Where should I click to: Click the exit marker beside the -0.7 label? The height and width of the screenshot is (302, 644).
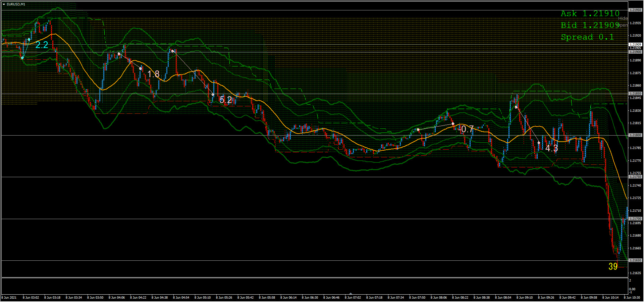[453, 124]
